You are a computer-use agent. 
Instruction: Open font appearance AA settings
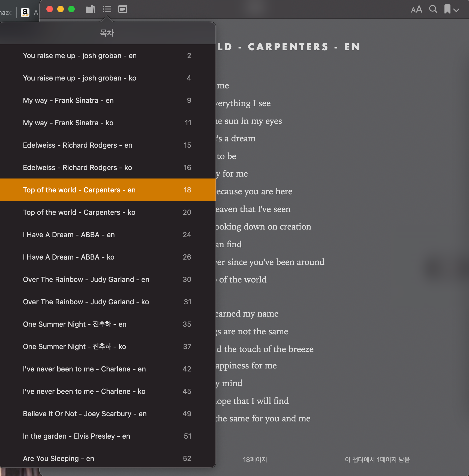(416, 10)
